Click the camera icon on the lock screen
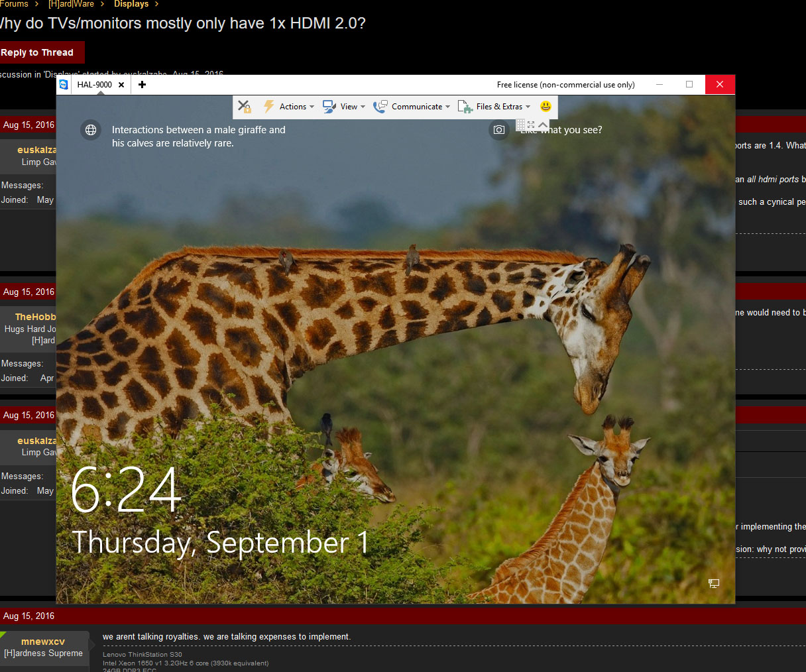This screenshot has width=806, height=672. tap(499, 130)
